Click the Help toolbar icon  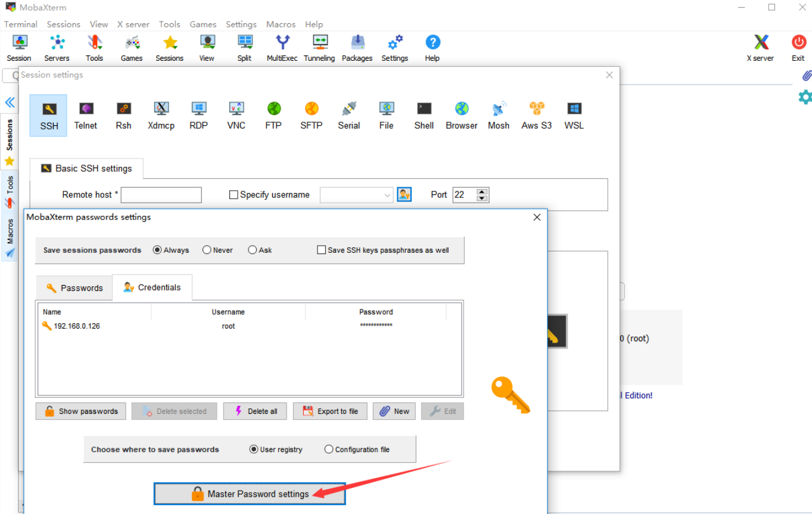tap(433, 48)
